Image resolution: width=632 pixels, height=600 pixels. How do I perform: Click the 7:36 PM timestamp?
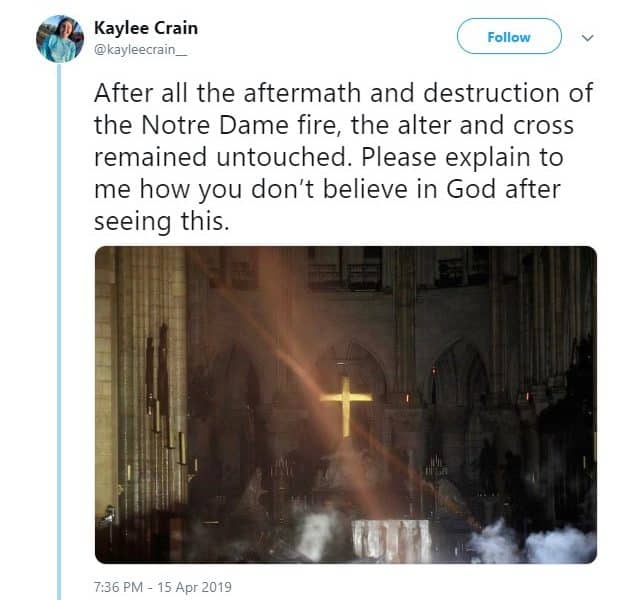click(x=118, y=587)
